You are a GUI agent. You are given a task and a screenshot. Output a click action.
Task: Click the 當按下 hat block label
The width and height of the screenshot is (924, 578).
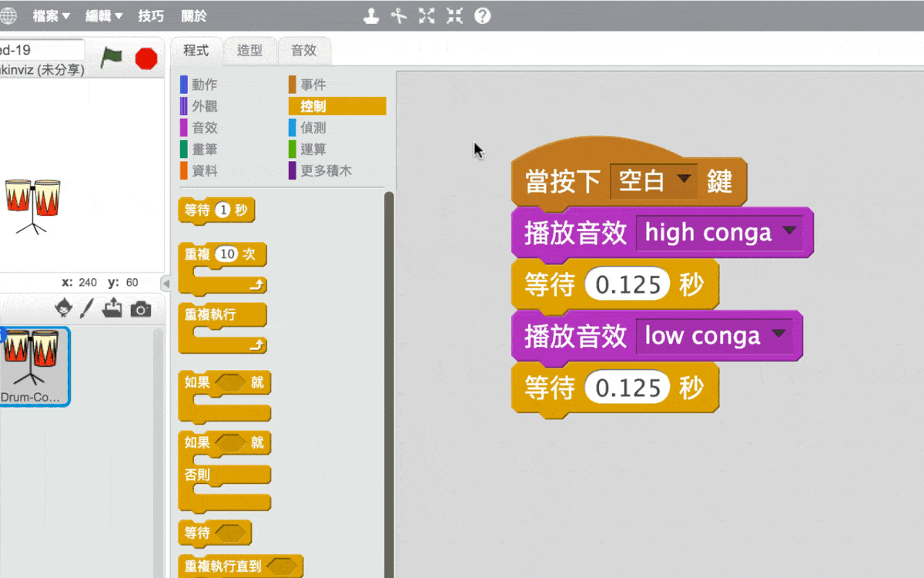click(562, 181)
